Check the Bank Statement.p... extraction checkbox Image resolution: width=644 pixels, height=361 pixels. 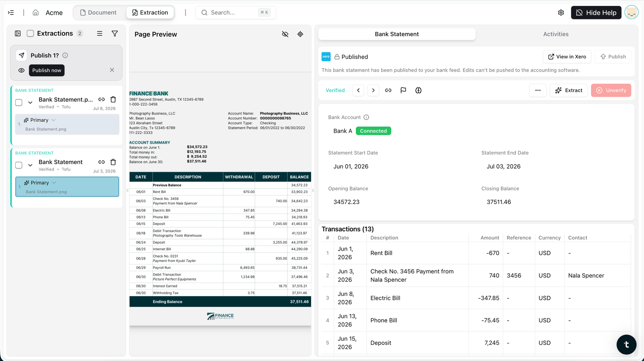pos(19,103)
